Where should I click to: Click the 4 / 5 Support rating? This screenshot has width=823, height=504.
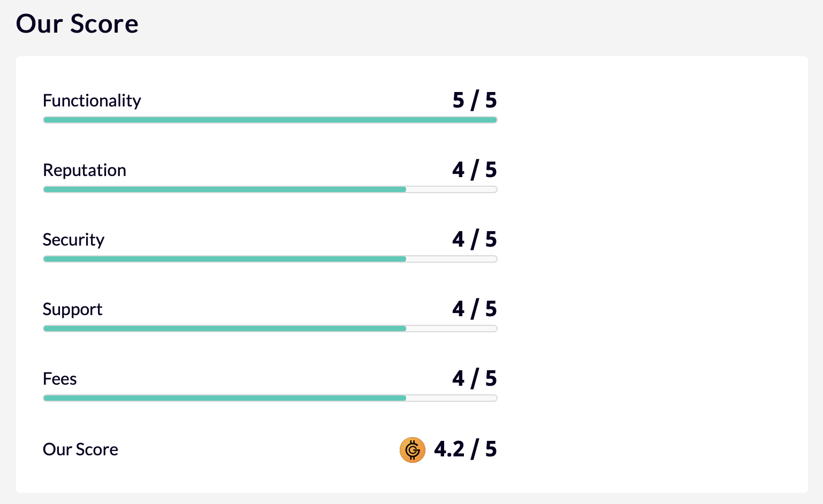tap(475, 309)
